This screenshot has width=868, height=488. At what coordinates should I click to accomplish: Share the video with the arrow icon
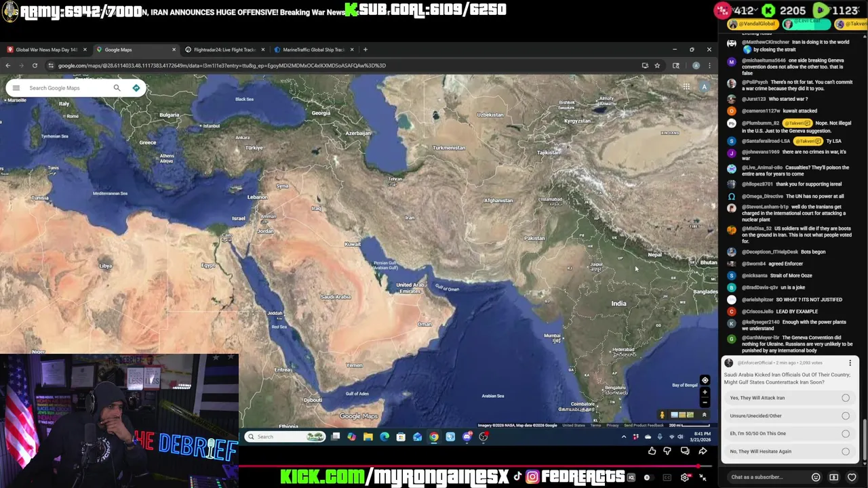(x=703, y=451)
